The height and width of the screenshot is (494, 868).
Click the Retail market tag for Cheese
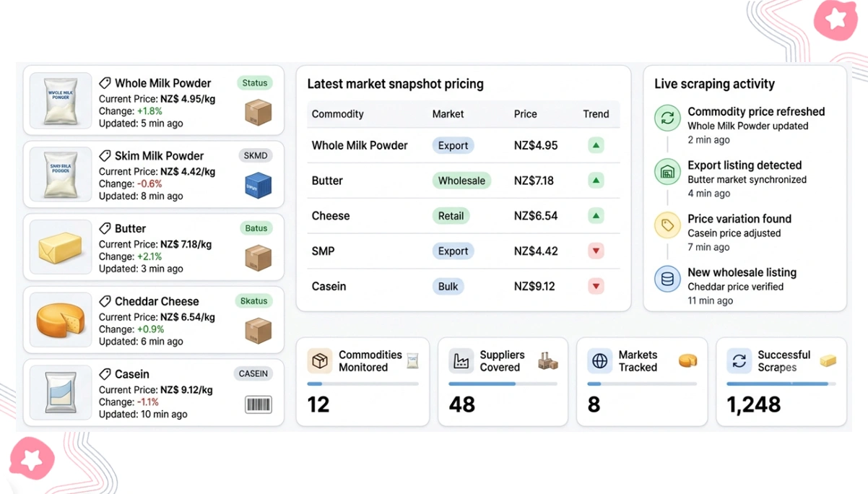pos(451,215)
